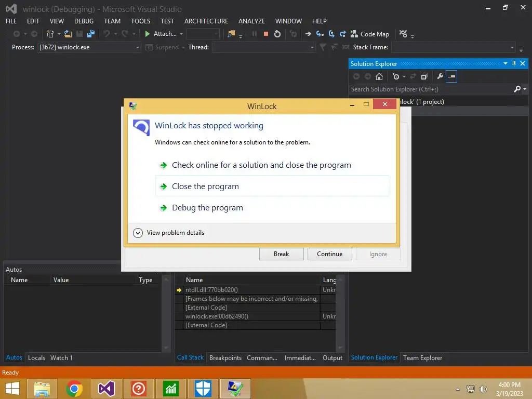
Task: Switch to the Team Explorer tab
Action: tap(423, 357)
